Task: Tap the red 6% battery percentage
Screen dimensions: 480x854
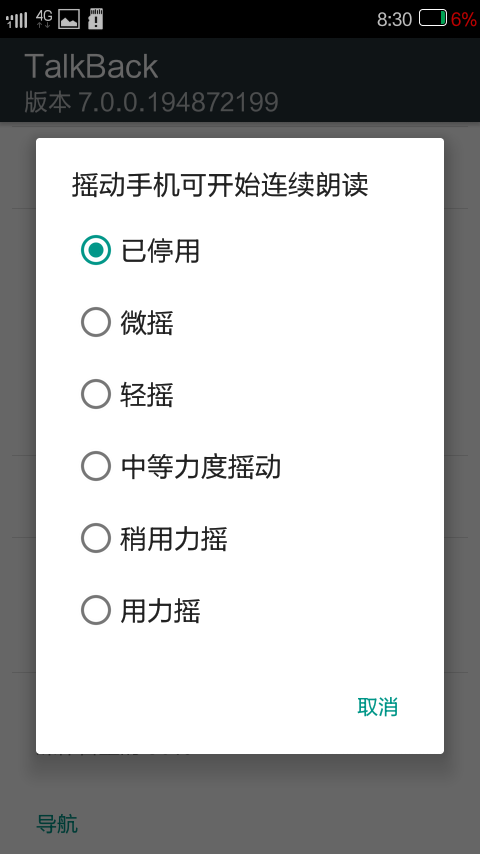Action: [x=464, y=19]
